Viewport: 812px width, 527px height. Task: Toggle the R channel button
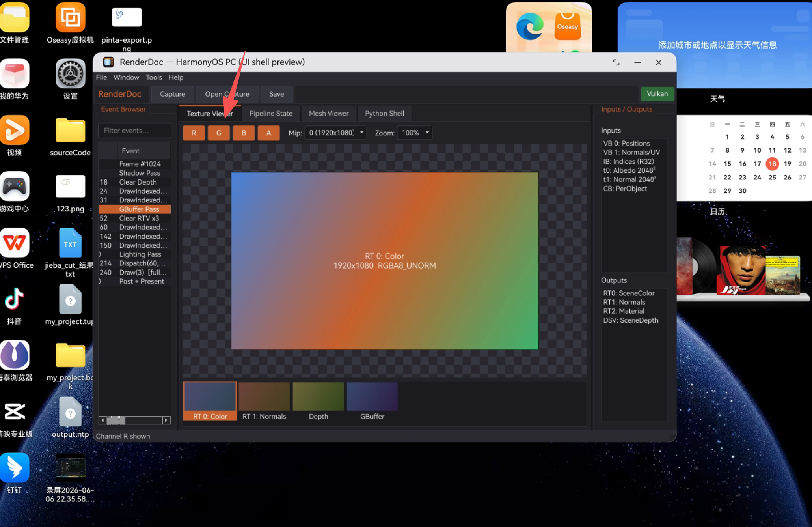tap(194, 133)
